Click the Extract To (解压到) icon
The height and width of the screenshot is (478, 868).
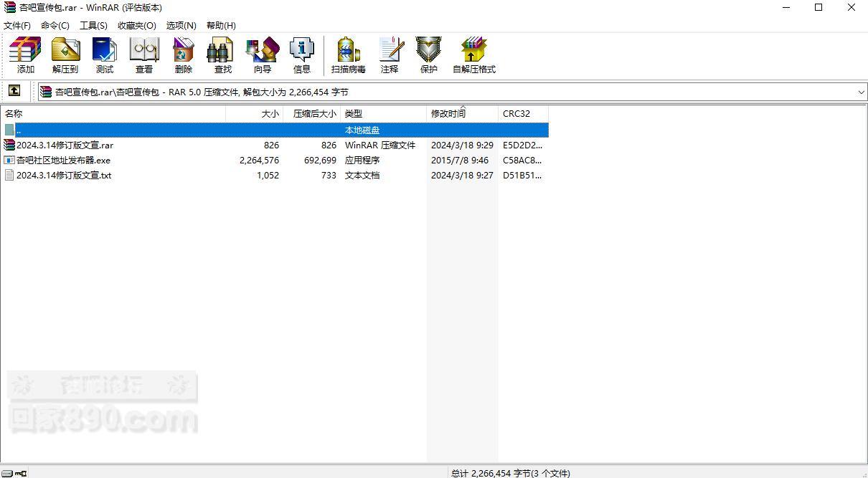[x=65, y=56]
